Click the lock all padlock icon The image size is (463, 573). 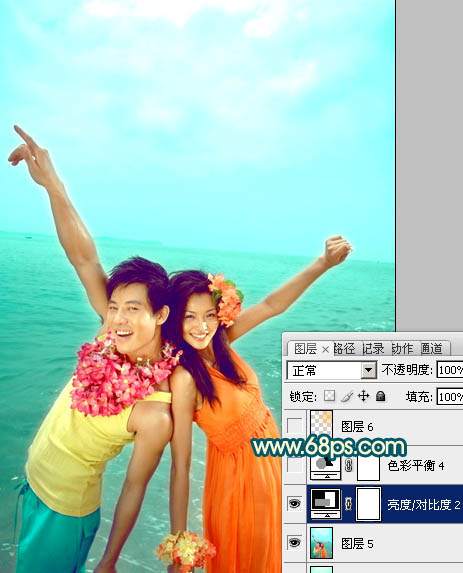(380, 396)
